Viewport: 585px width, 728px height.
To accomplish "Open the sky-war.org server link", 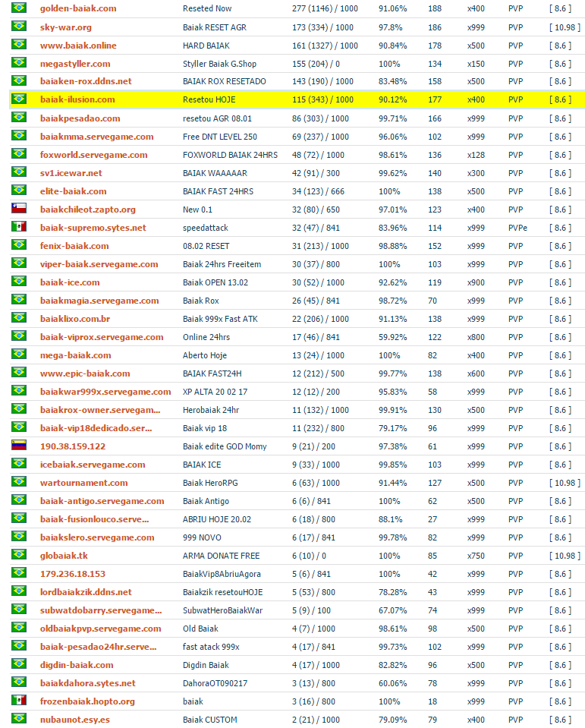I will click(65, 27).
